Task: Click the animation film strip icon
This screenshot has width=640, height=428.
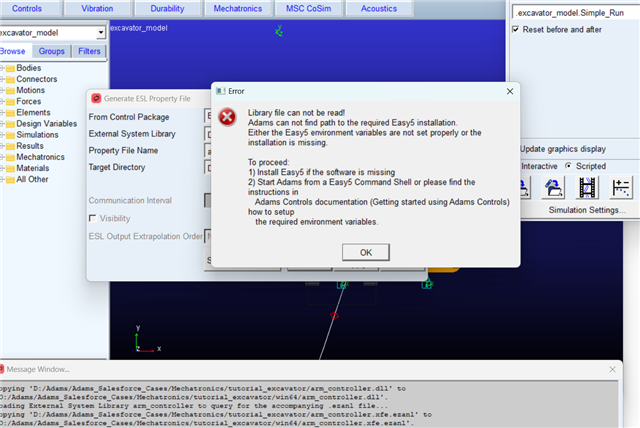Action: point(587,188)
